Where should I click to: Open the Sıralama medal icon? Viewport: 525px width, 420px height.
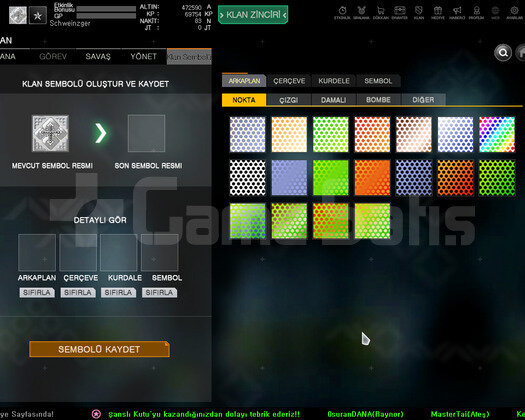(x=361, y=12)
